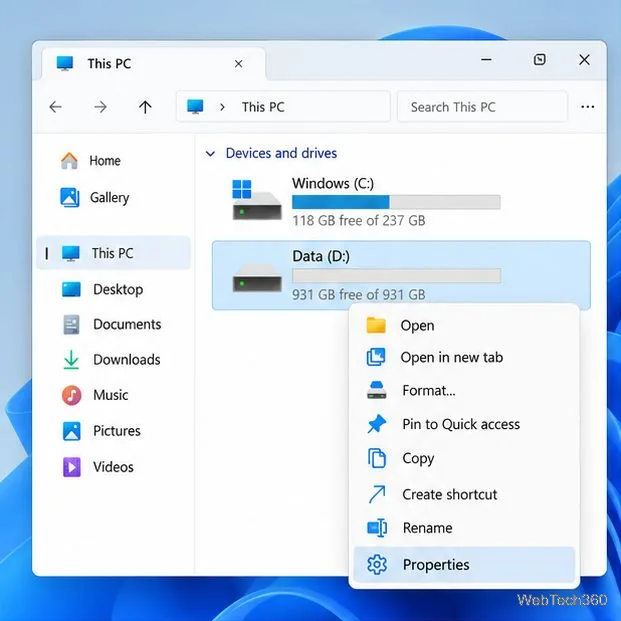Click the Copy pages icon

[x=377, y=458]
